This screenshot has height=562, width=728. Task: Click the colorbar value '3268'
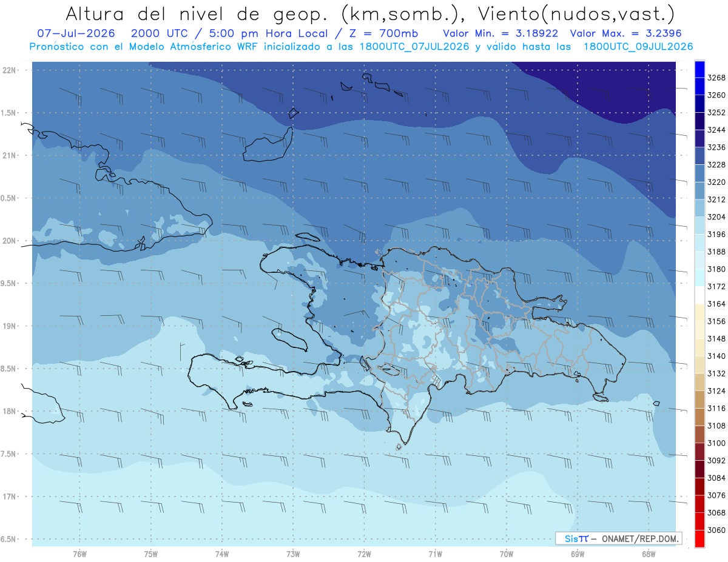[716, 78]
